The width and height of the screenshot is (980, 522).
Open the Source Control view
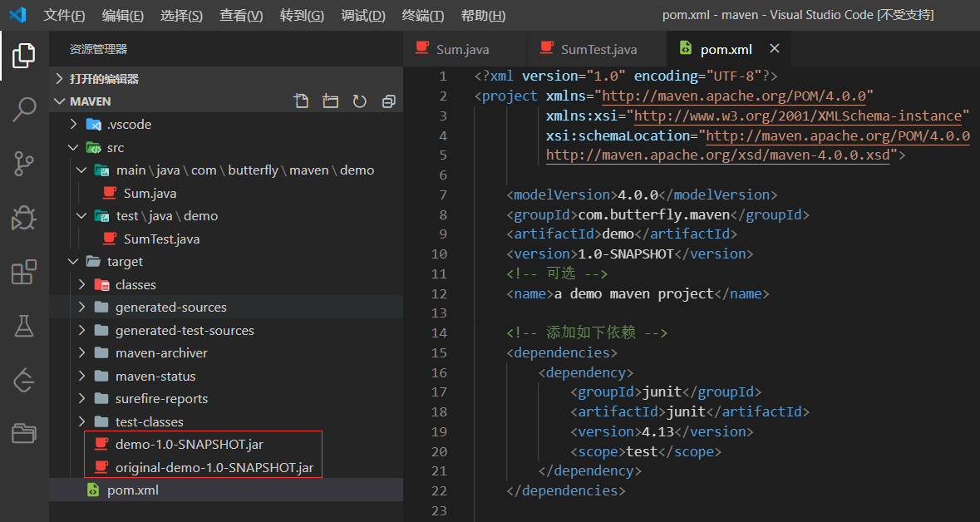click(x=24, y=164)
